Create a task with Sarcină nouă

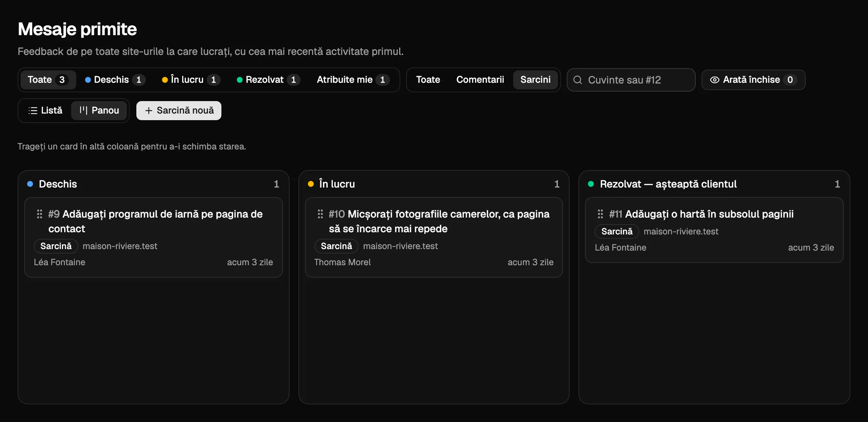click(179, 111)
